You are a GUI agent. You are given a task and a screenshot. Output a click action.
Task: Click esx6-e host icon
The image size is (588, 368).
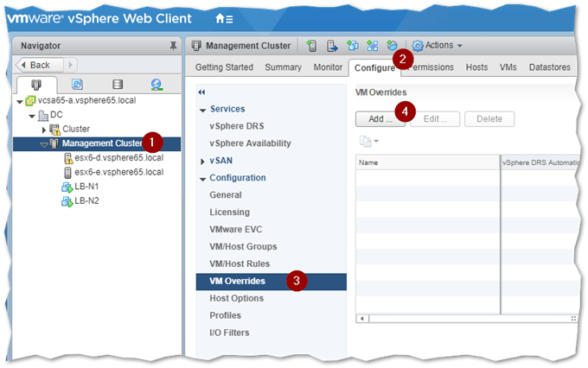(67, 173)
